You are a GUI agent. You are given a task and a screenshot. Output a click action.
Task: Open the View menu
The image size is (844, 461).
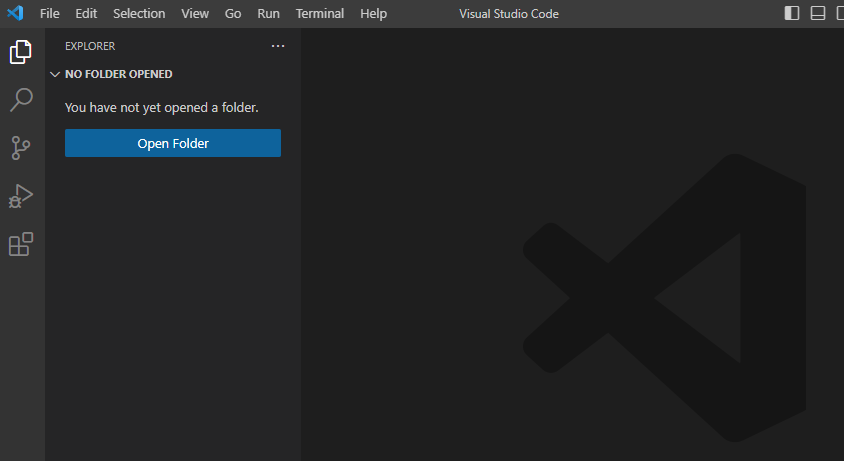click(x=195, y=13)
